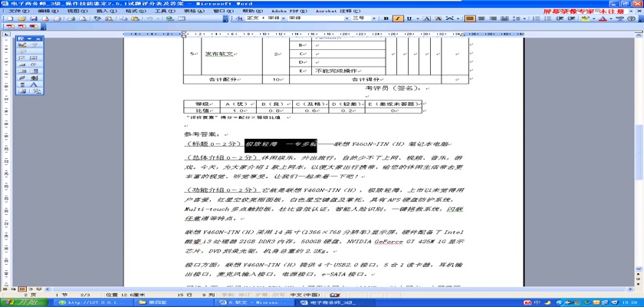Click third Adobe PDF review icon
This screenshot has height=307, width=644.
33,27
